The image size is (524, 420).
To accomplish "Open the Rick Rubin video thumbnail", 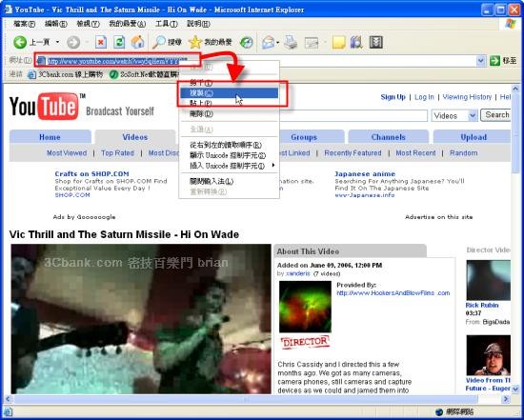I will pyautogui.click(x=488, y=280).
